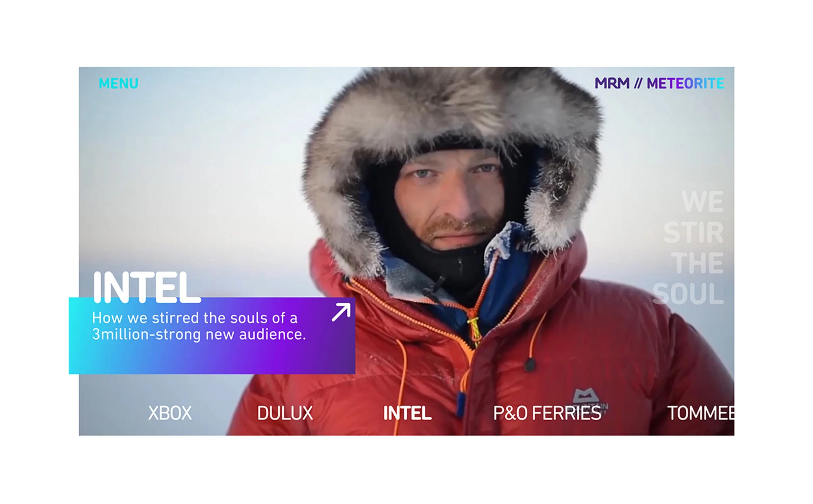Click the diagonal arrow icon in gradient box

(341, 312)
